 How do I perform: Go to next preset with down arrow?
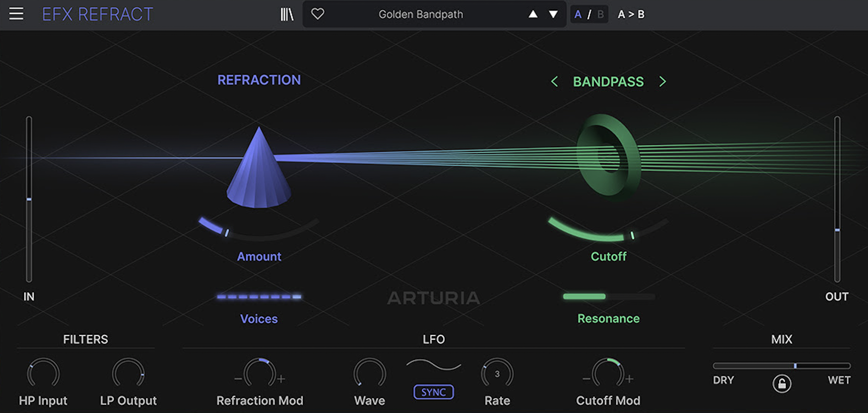click(x=553, y=14)
